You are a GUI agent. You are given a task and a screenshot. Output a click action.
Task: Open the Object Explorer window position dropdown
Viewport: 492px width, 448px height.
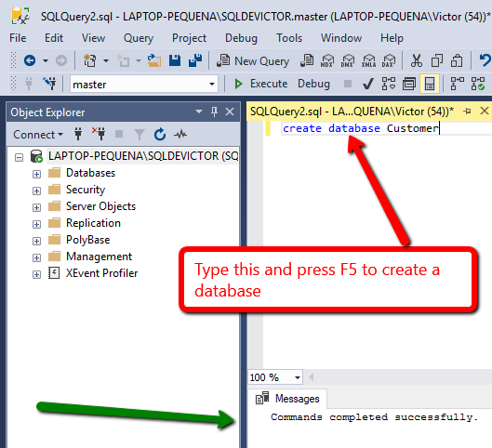tap(199, 112)
